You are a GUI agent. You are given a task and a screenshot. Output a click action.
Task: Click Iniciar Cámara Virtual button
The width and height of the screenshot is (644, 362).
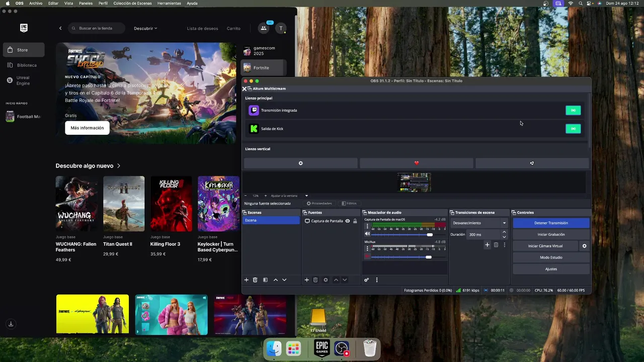click(x=545, y=246)
